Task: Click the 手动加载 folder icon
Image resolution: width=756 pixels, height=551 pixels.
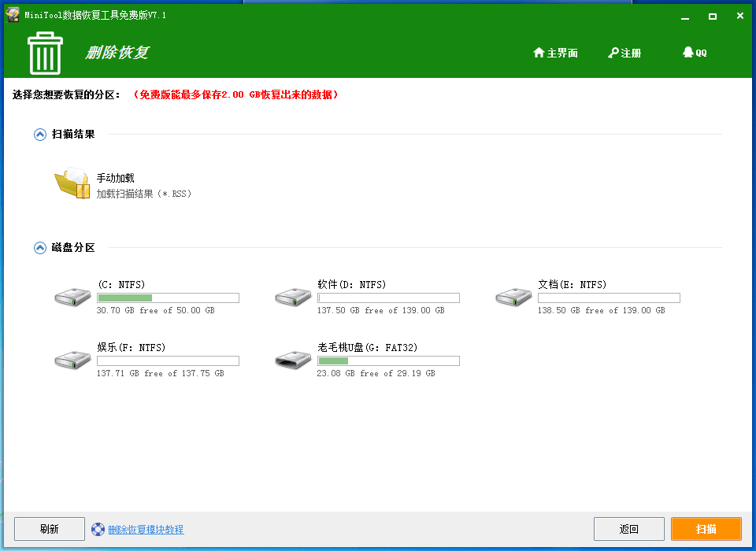Action: [x=72, y=183]
